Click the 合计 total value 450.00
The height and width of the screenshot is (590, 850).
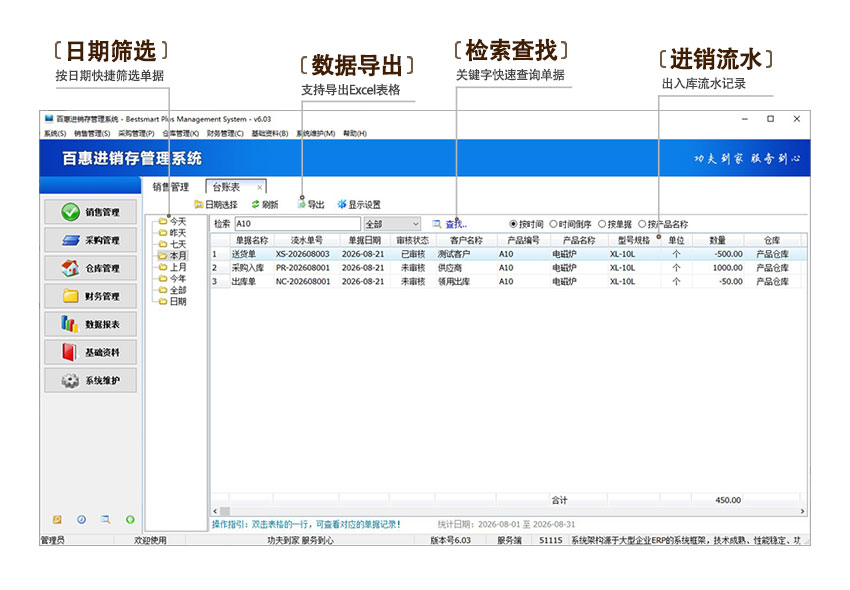pyautogui.click(x=728, y=500)
